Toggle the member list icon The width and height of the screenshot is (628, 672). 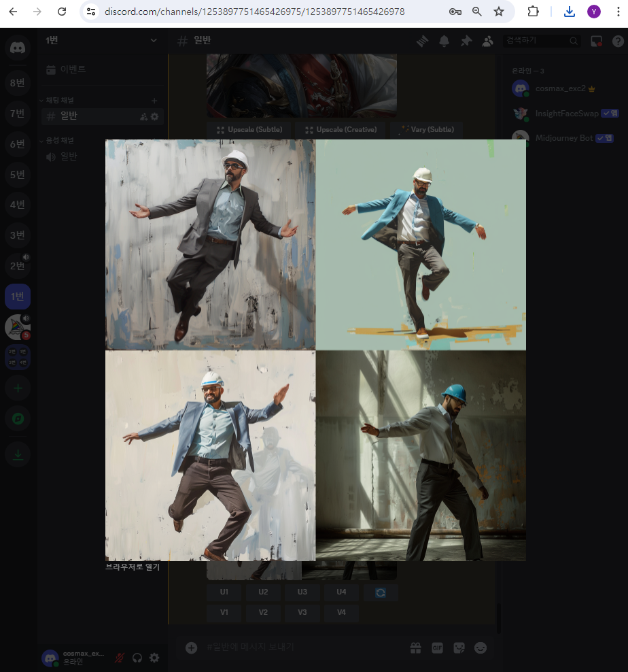point(487,41)
